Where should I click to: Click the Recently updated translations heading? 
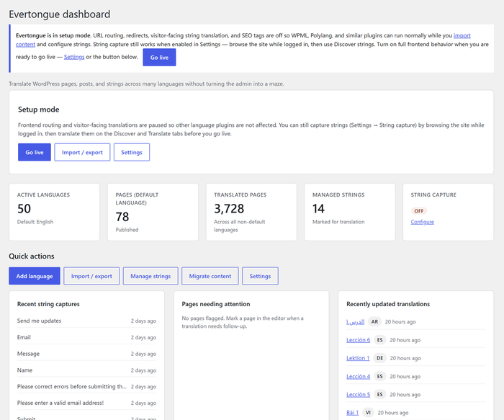[388, 304]
